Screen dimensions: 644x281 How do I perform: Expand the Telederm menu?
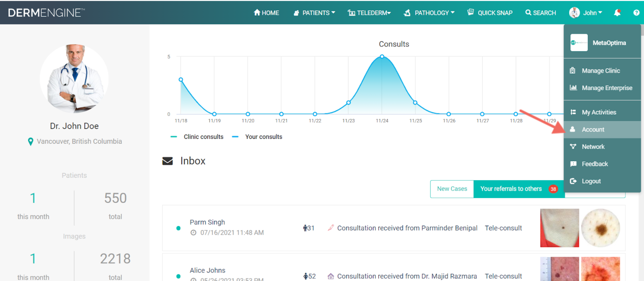pos(369,13)
